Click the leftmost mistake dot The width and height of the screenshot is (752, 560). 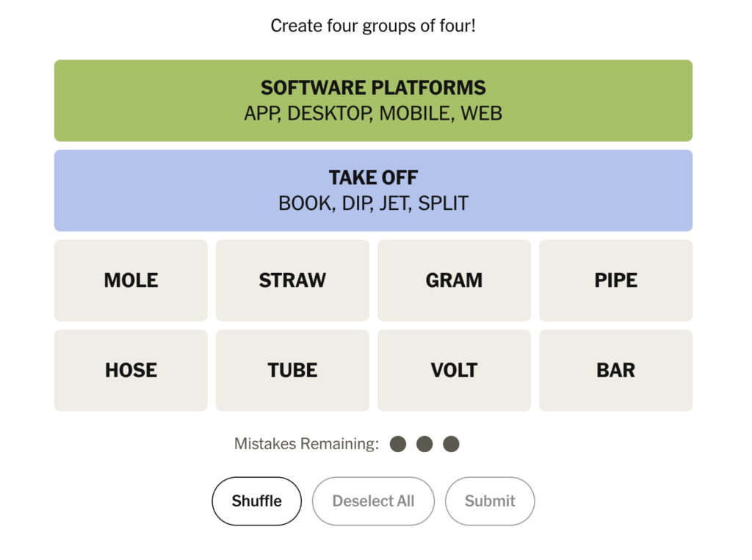398,444
